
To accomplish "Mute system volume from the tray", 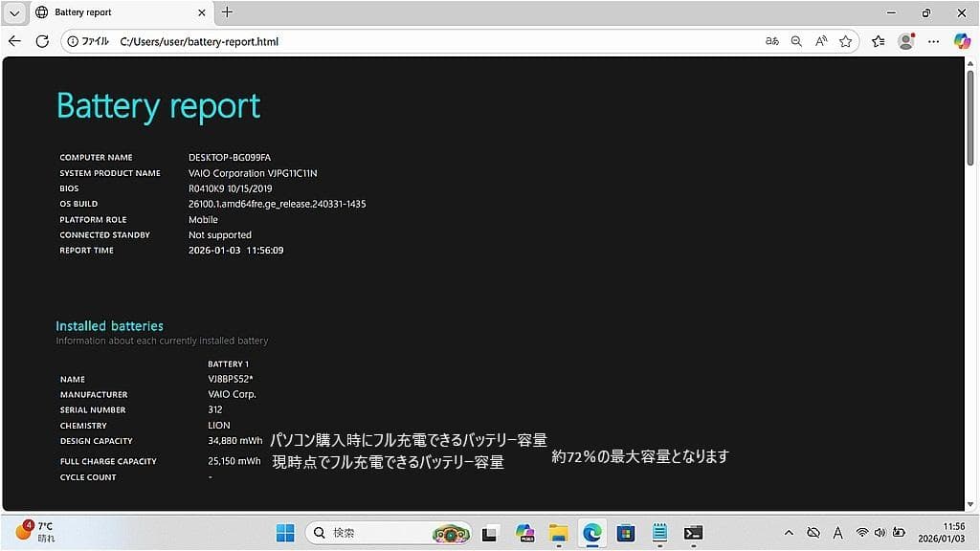I will pos(880,533).
